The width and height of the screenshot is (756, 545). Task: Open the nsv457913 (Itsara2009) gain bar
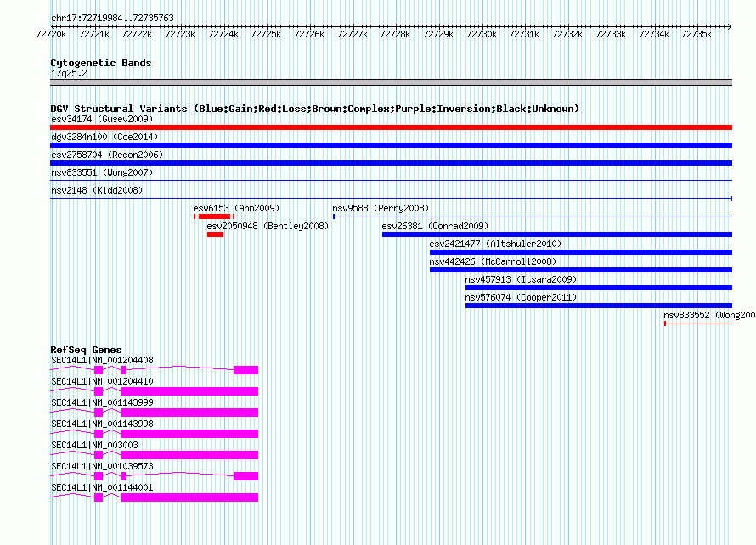coord(598,288)
